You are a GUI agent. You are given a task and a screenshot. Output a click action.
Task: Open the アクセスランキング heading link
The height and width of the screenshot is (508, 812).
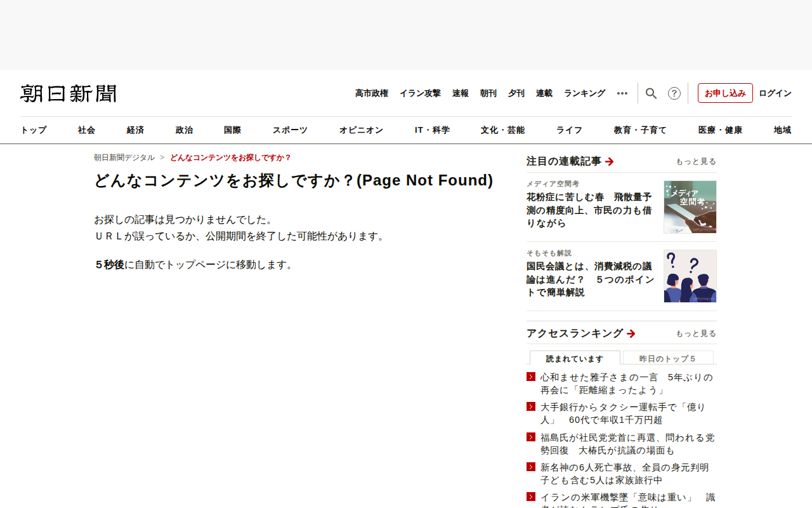point(575,333)
